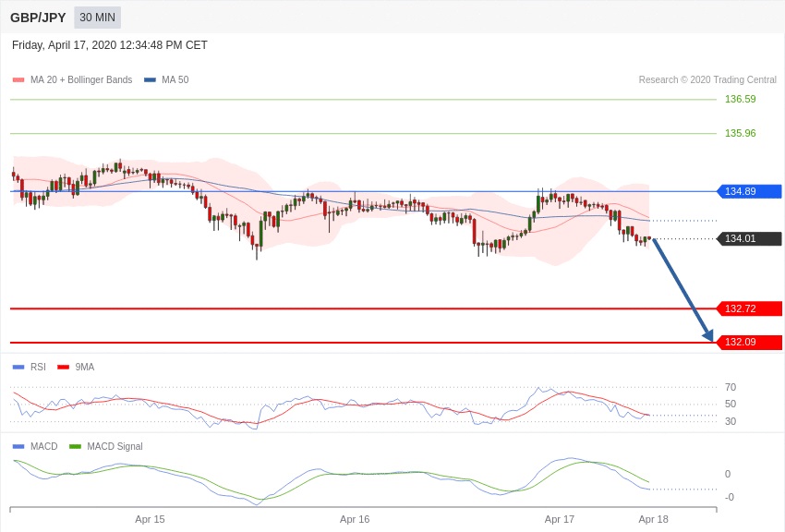
Task: Click the RSI 70 axis value
Action: coord(731,387)
